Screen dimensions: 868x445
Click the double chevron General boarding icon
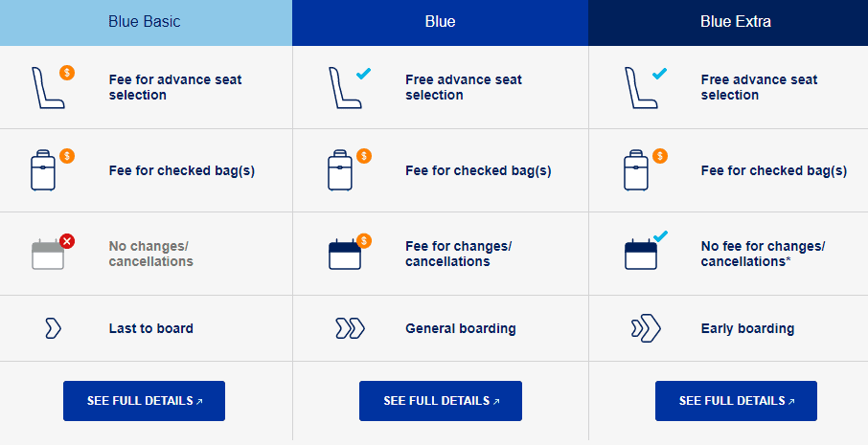point(350,328)
